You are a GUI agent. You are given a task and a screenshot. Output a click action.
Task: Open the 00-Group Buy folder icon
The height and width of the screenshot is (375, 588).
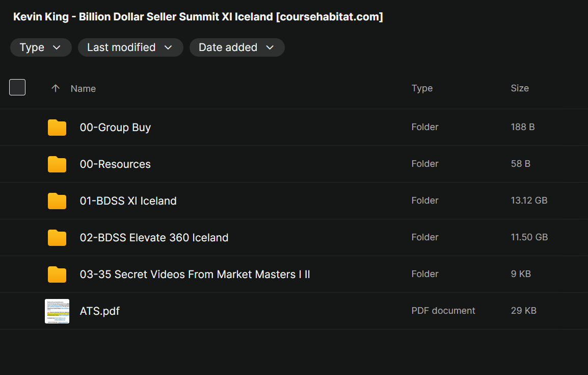pyautogui.click(x=57, y=128)
